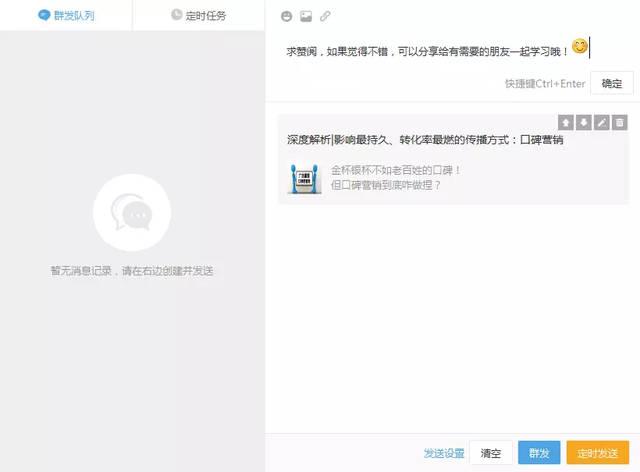This screenshot has width=640, height=472.
Task: Click the chat bubble icon on 群发队列 tab
Action: pos(44,15)
